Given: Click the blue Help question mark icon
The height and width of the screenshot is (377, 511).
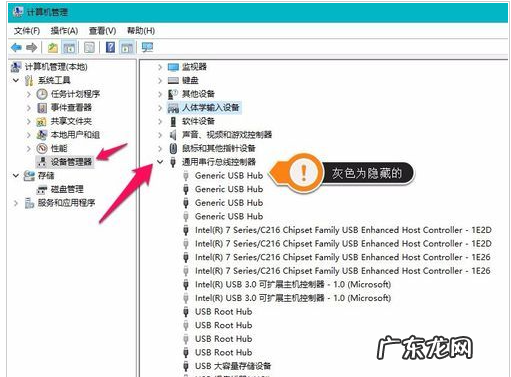Looking at the screenshot, I should [110, 47].
